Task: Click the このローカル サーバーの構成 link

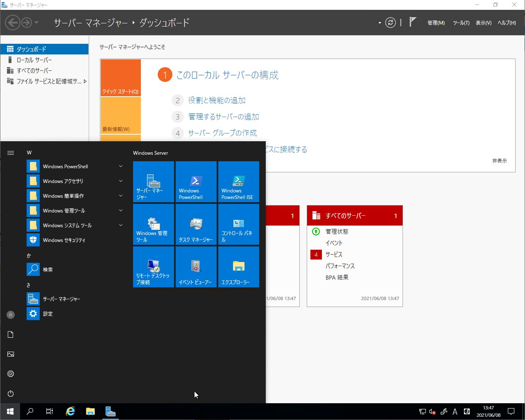Action: [227, 75]
